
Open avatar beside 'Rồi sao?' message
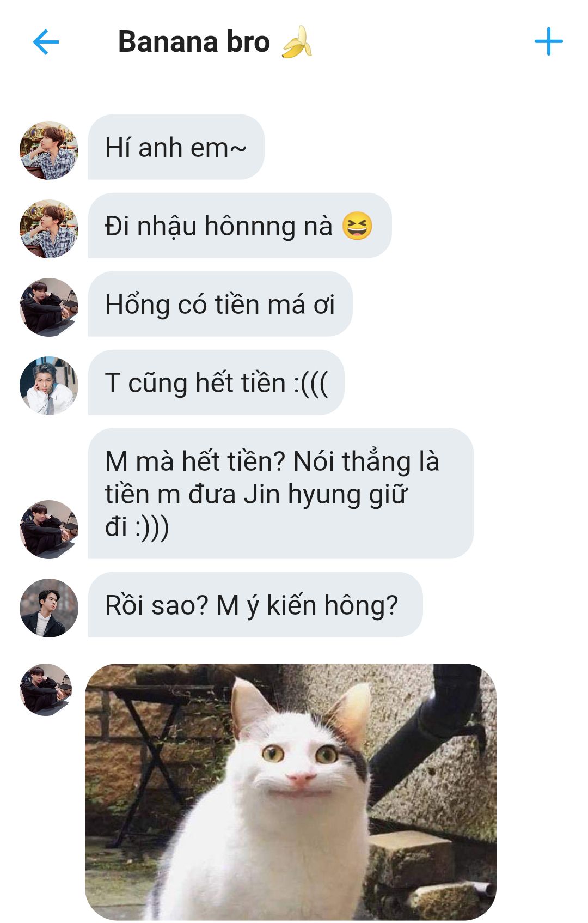tap(49, 608)
